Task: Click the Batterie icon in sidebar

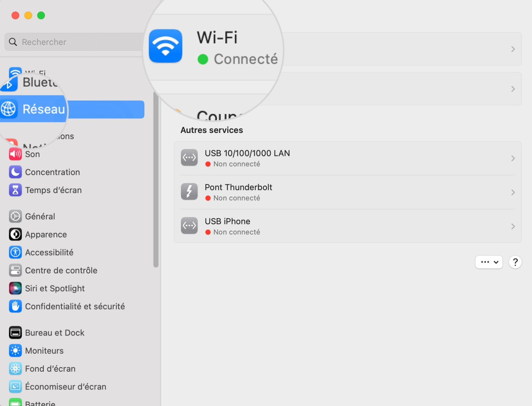Action: [x=15, y=402]
